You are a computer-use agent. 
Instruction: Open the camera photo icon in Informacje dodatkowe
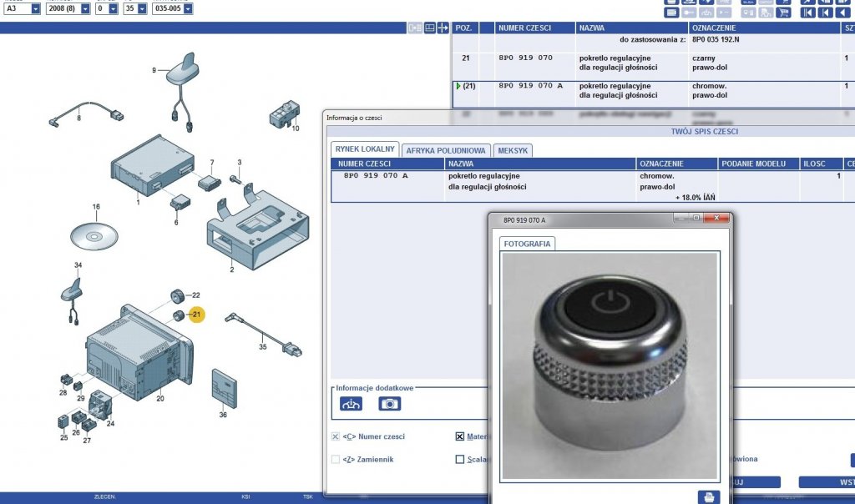389,403
